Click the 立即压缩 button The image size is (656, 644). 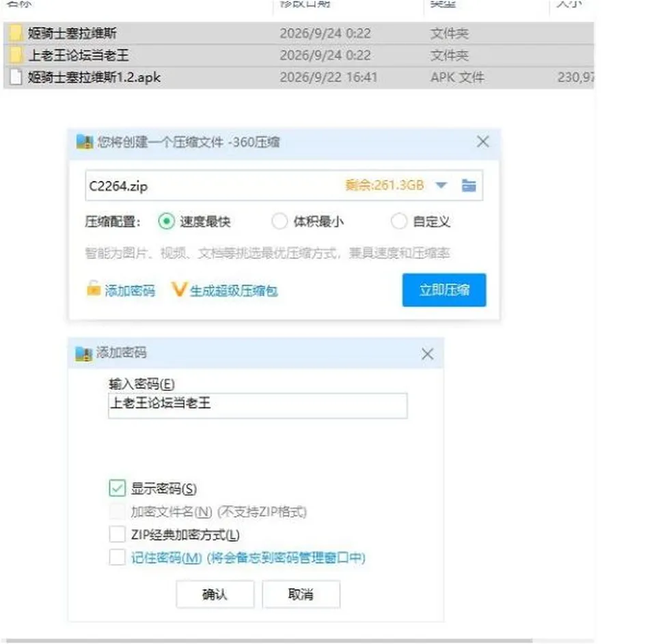(444, 290)
